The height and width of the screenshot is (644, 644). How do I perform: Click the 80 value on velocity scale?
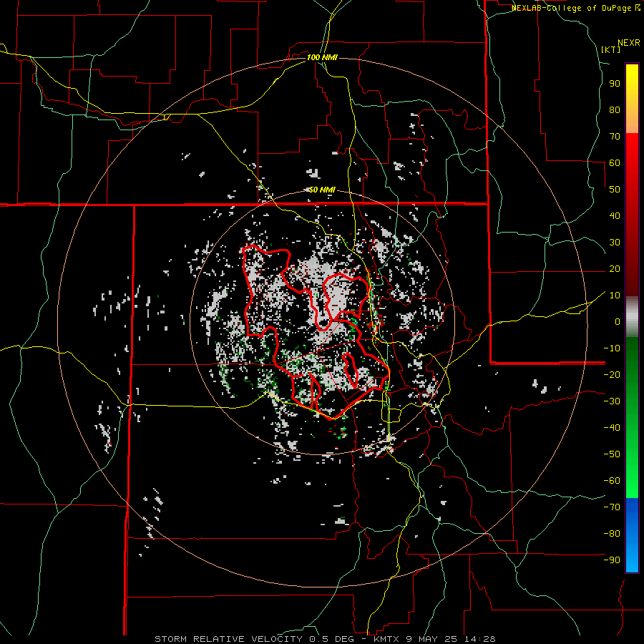pos(615,109)
